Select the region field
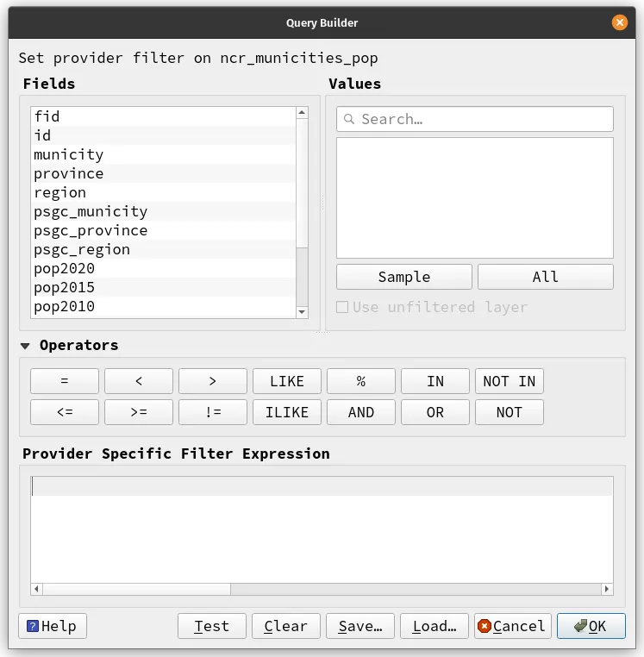This screenshot has height=657, width=644. tap(164, 192)
